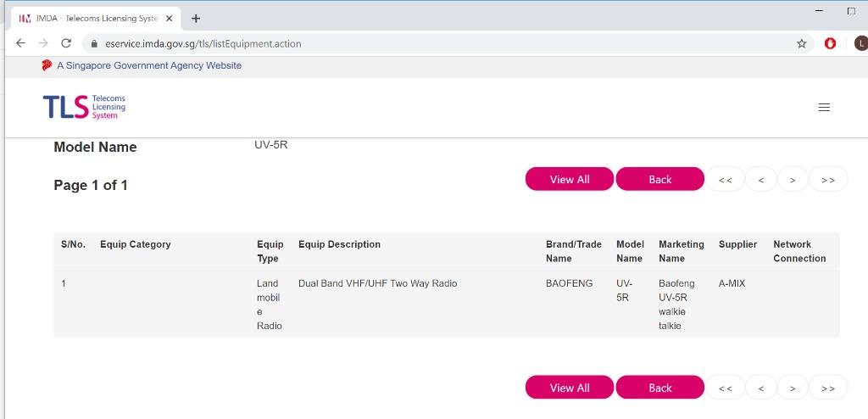The image size is (868, 419).
Task: Go to next page using lower > button
Action: [x=793, y=388]
